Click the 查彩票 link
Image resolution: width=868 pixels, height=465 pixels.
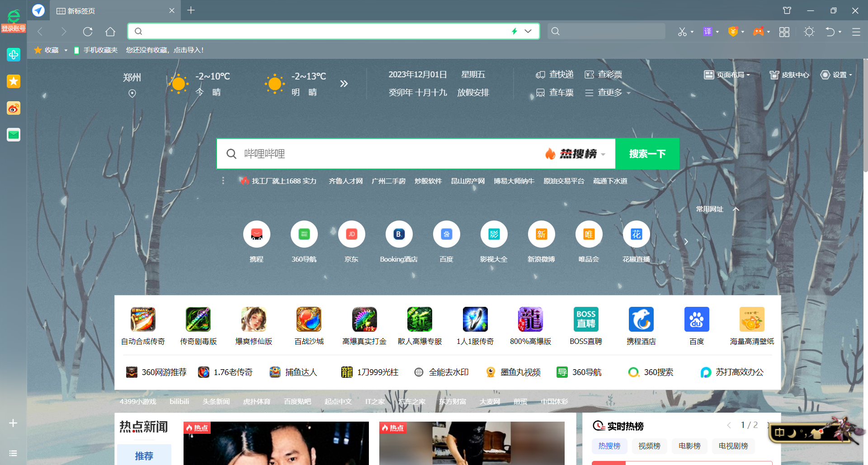604,75
